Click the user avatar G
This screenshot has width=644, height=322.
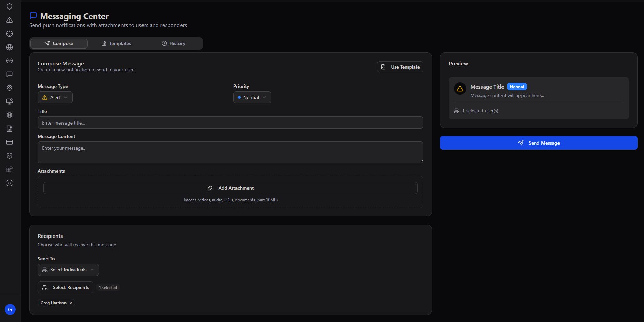click(10, 309)
